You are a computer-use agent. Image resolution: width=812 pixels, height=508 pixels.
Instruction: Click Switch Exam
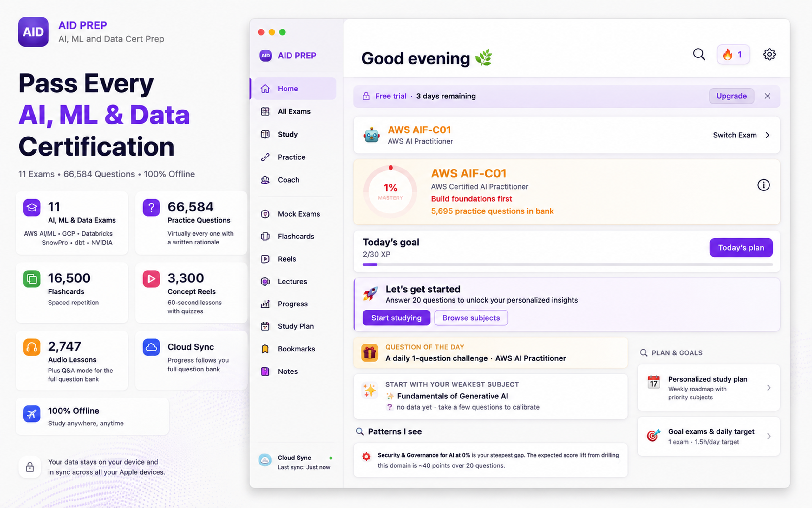click(735, 135)
